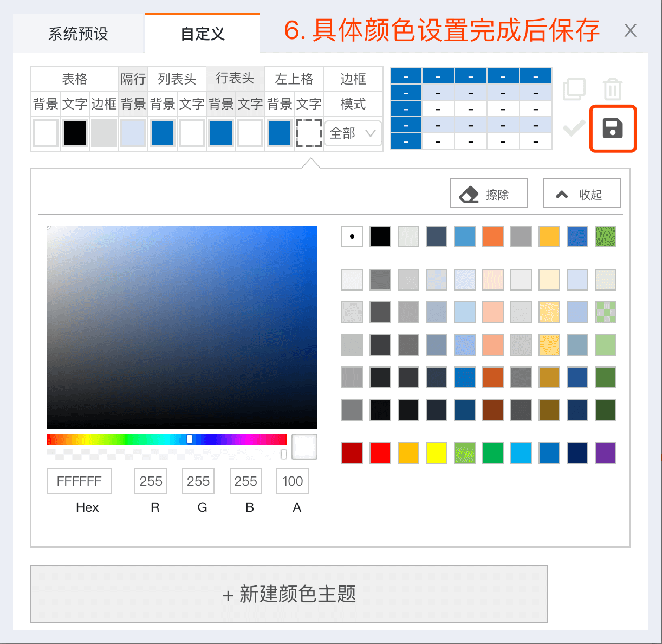
Task: Pick the amber orange swatch in bottom row
Action: point(408,453)
